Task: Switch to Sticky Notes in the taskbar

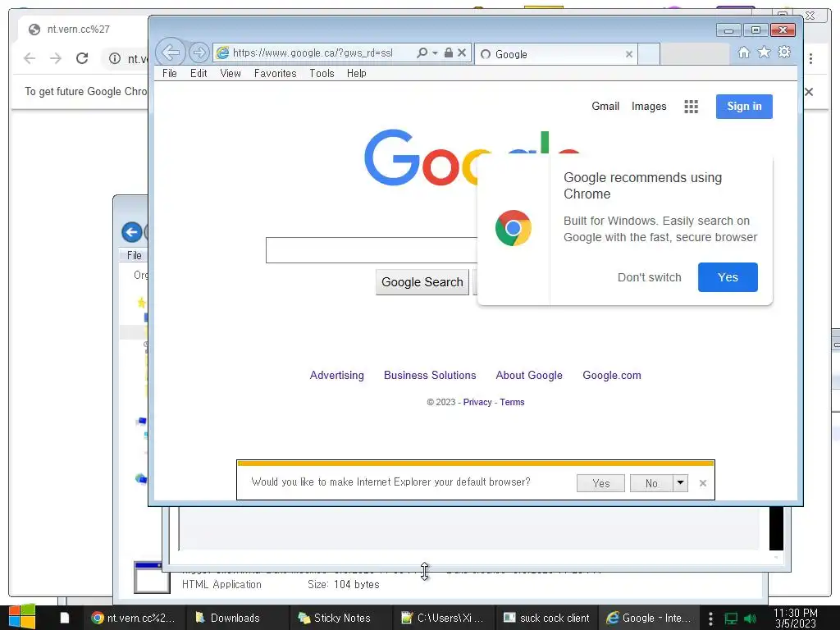Action: 340,618
